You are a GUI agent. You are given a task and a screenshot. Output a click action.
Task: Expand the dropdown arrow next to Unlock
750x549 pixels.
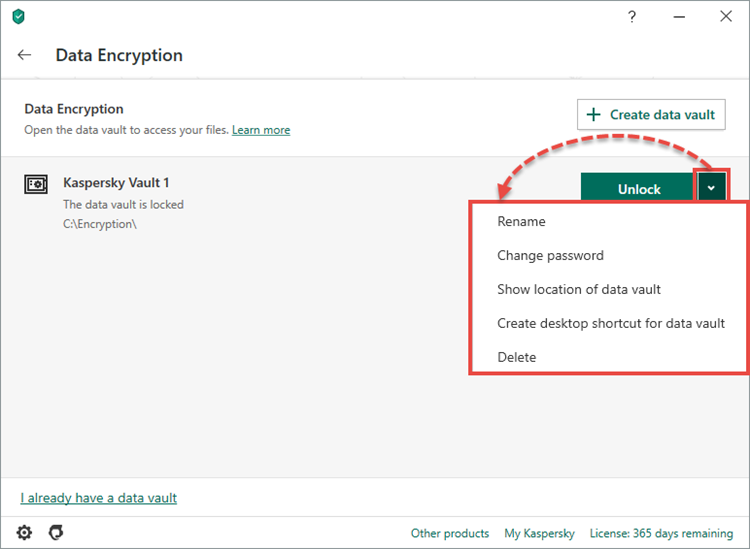pyautogui.click(x=711, y=187)
